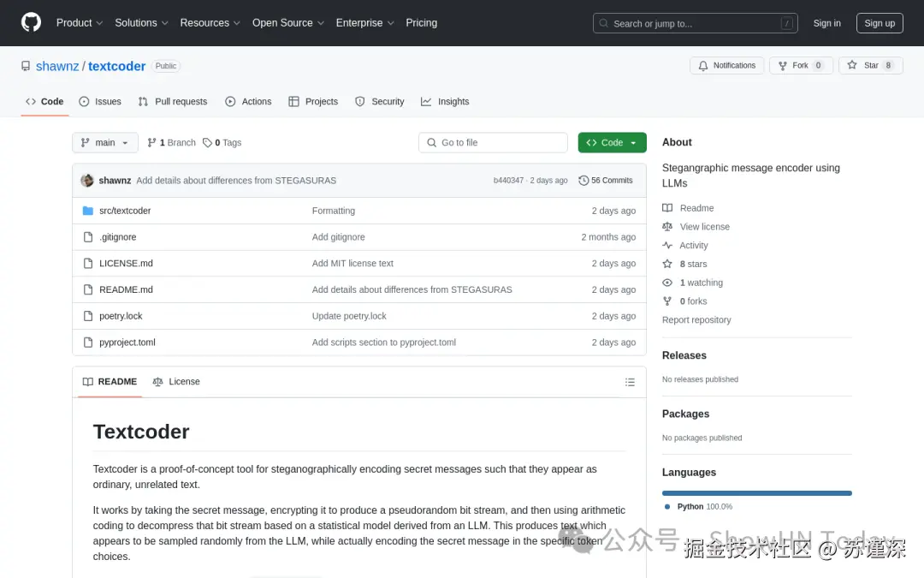The width and height of the screenshot is (924, 578).
Task: Open 'Add scripts section to pyproject.toml' commit
Action: (383, 342)
